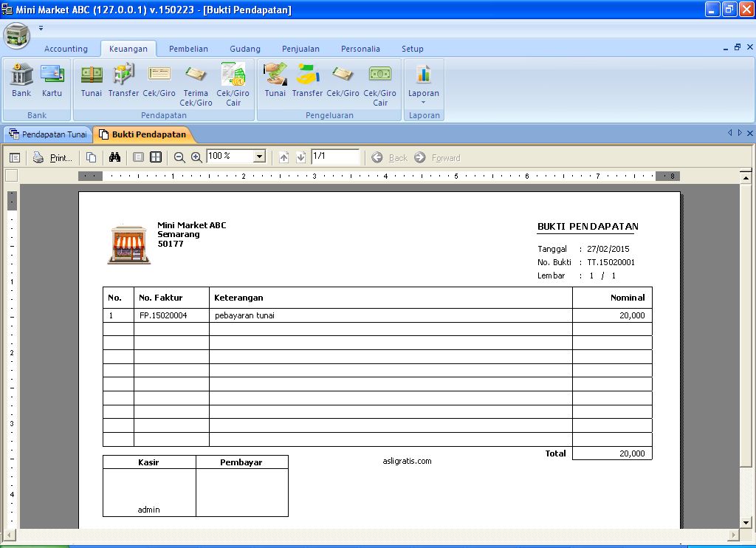
Task: Click Tunai in the Pendapatan group
Action: pos(92,80)
